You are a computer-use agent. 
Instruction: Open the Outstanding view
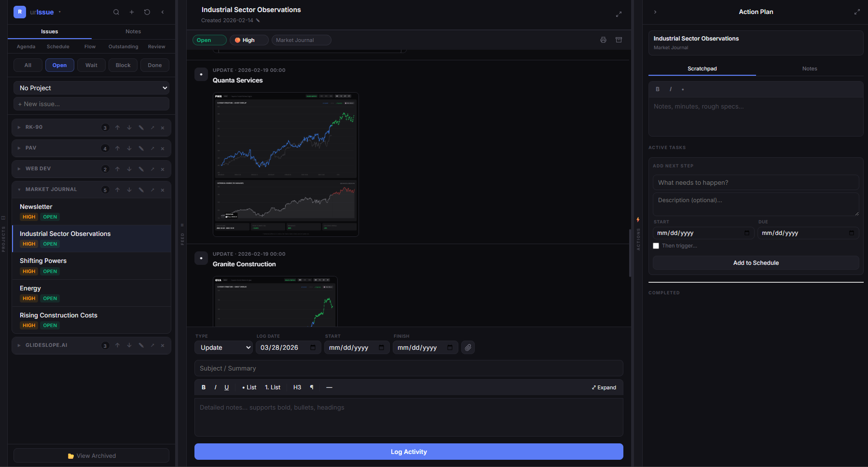[x=123, y=47]
